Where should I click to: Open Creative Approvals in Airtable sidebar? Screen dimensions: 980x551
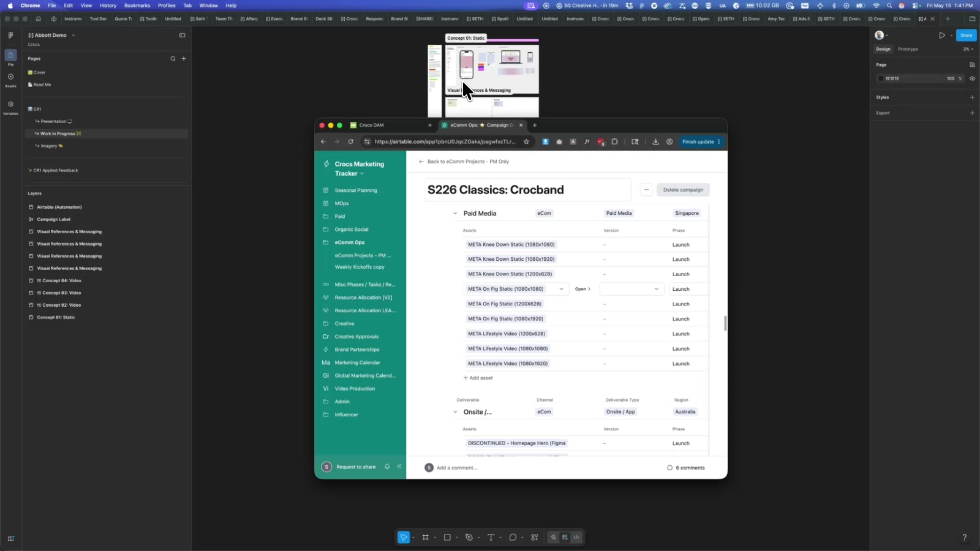coord(356,337)
